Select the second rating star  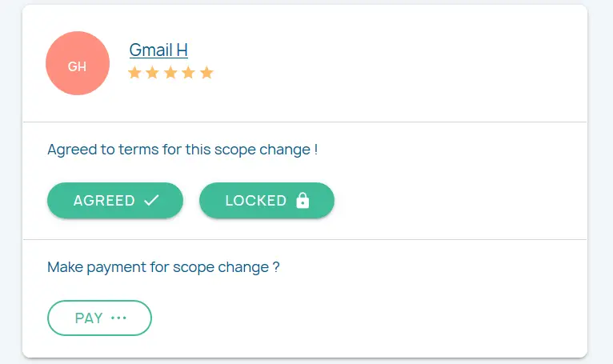click(x=152, y=73)
